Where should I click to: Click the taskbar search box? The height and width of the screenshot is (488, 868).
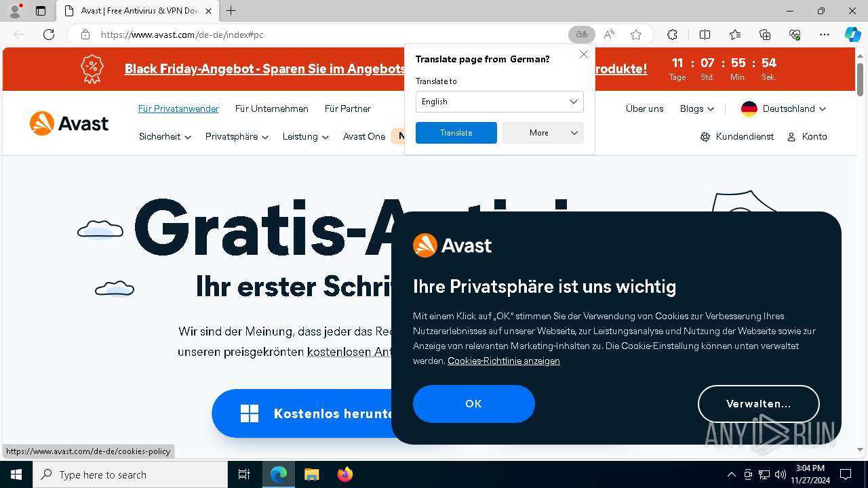[130, 474]
